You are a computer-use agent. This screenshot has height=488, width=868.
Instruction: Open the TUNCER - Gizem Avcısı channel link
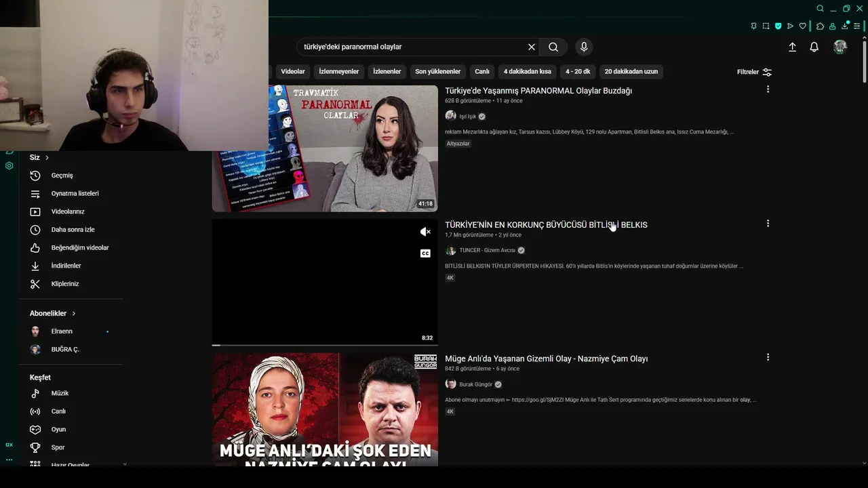[487, 250]
